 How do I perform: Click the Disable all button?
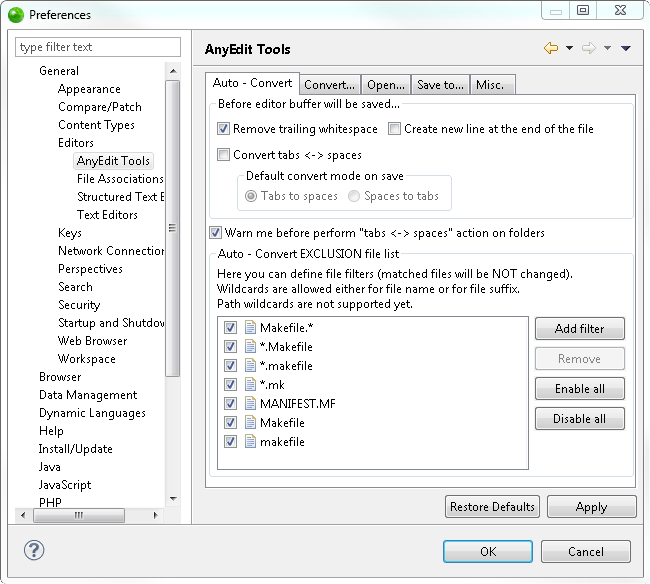click(x=580, y=419)
